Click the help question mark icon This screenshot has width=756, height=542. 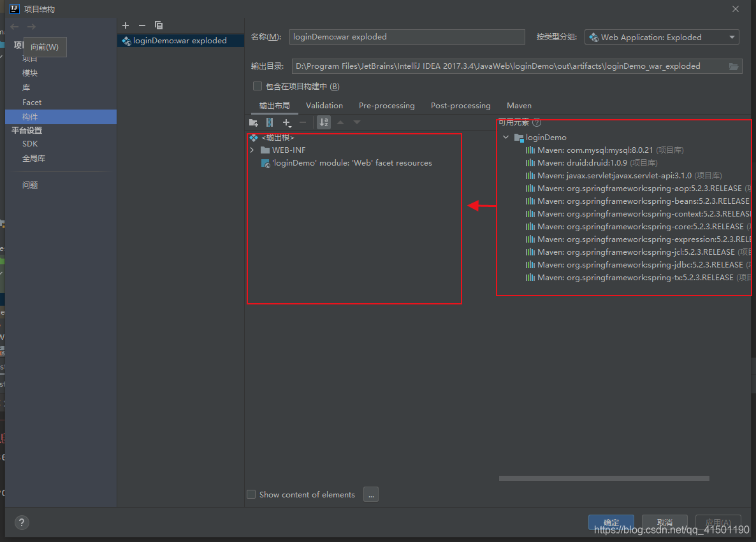pos(22,522)
